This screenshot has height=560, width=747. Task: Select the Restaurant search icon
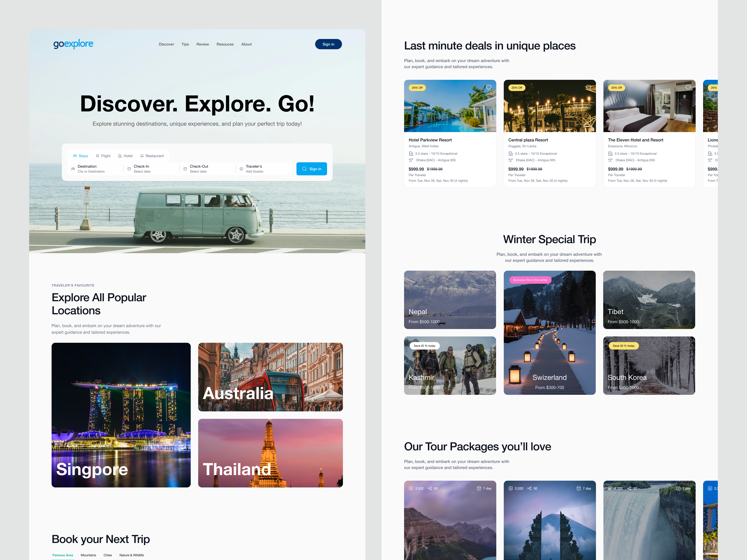pyautogui.click(x=142, y=156)
